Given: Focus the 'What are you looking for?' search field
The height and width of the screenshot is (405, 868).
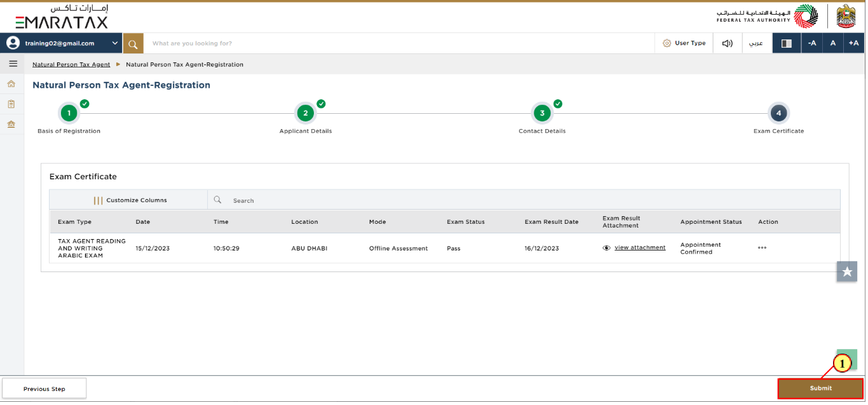Looking at the screenshot, I should click(x=399, y=43).
